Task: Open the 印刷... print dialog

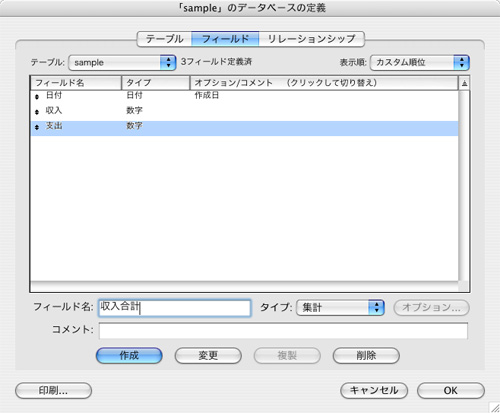Action: coord(53,390)
